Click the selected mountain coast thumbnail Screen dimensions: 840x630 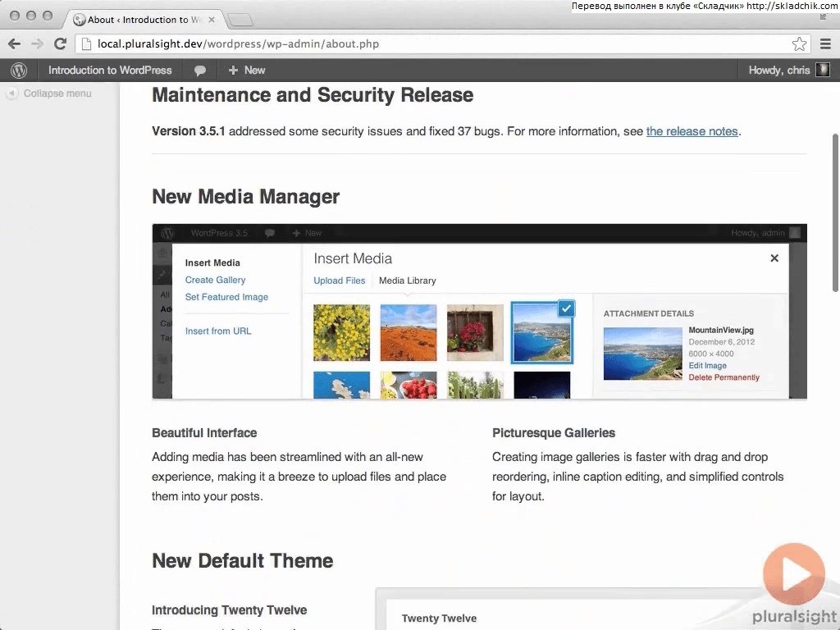541,335
